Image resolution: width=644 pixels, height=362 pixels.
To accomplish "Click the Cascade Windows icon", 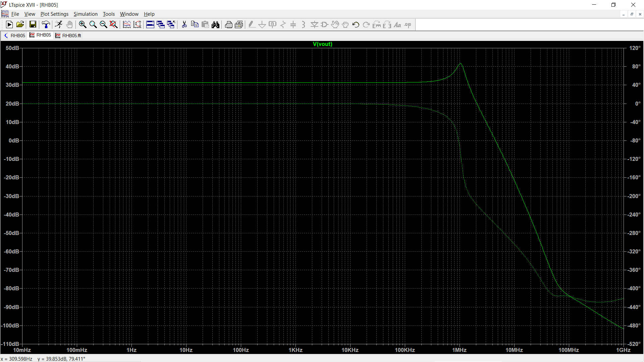I will pos(161,24).
